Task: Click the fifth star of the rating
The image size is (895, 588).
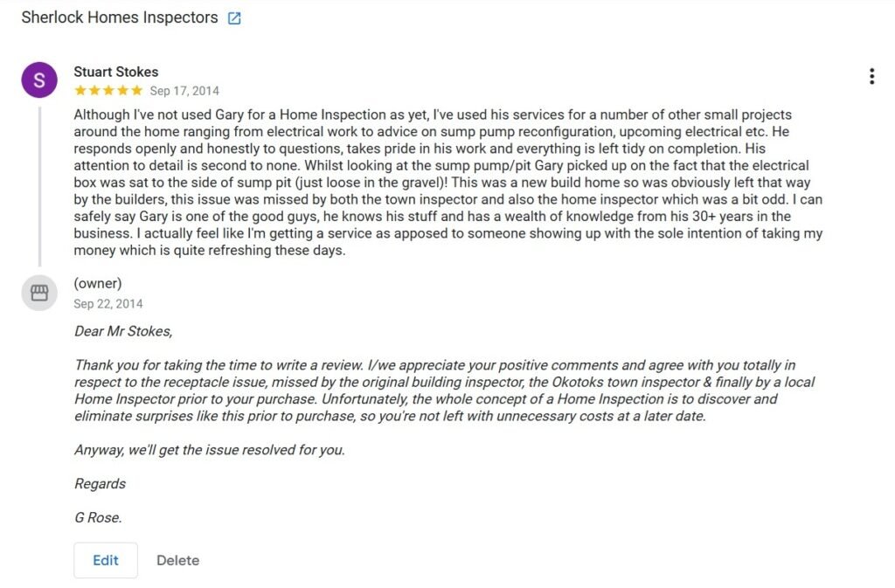Action: (136, 91)
